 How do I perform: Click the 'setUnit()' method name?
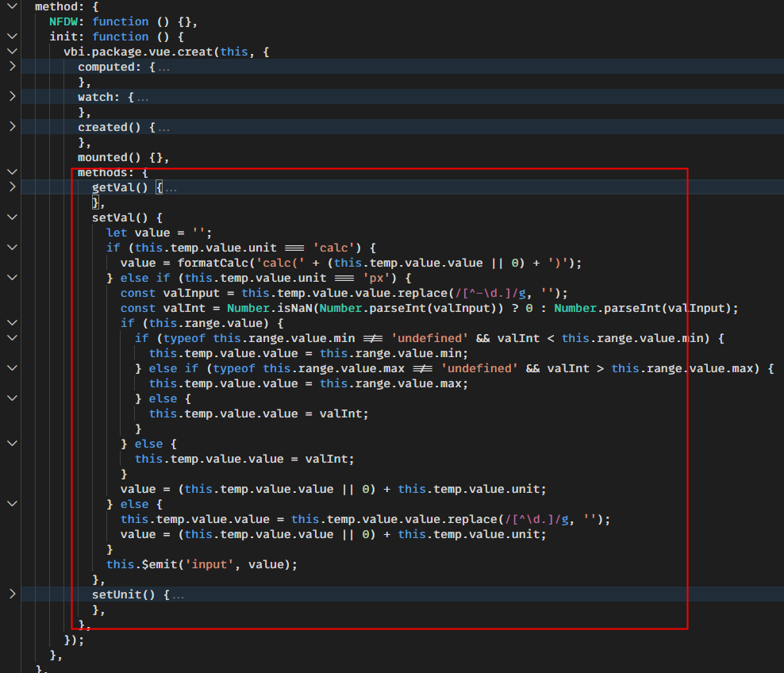coord(124,594)
